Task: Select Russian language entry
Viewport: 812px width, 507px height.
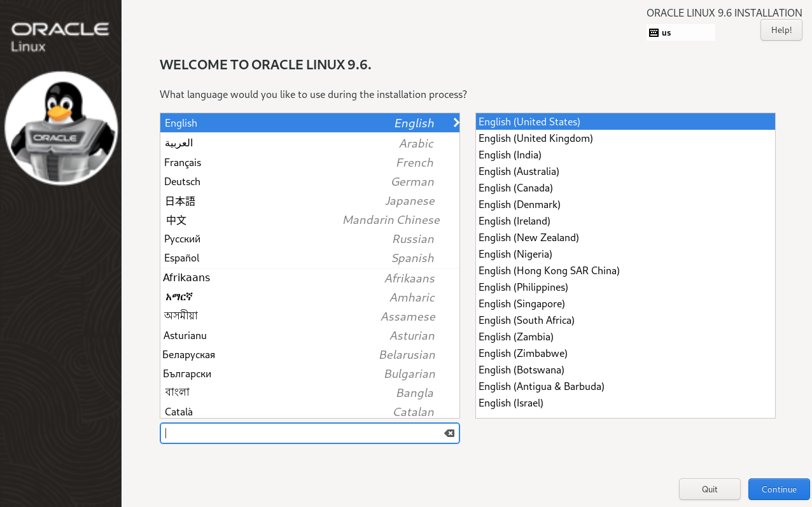Action: click(183, 239)
